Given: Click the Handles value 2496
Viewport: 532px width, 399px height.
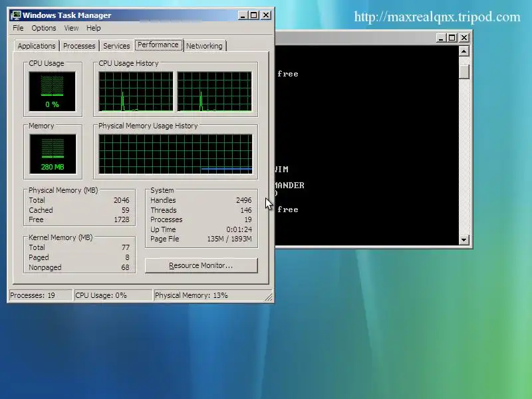Looking at the screenshot, I should 244,200.
